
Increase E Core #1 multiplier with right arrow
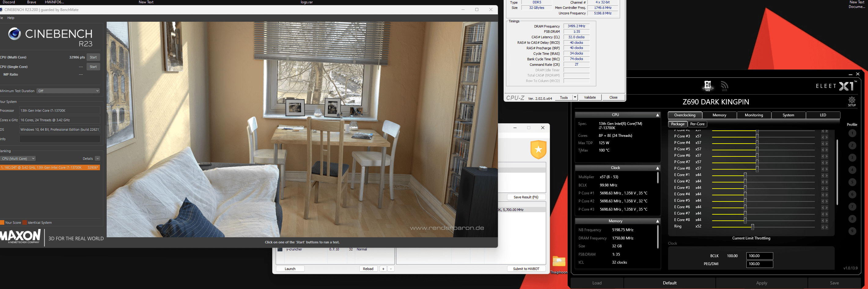pos(826,175)
